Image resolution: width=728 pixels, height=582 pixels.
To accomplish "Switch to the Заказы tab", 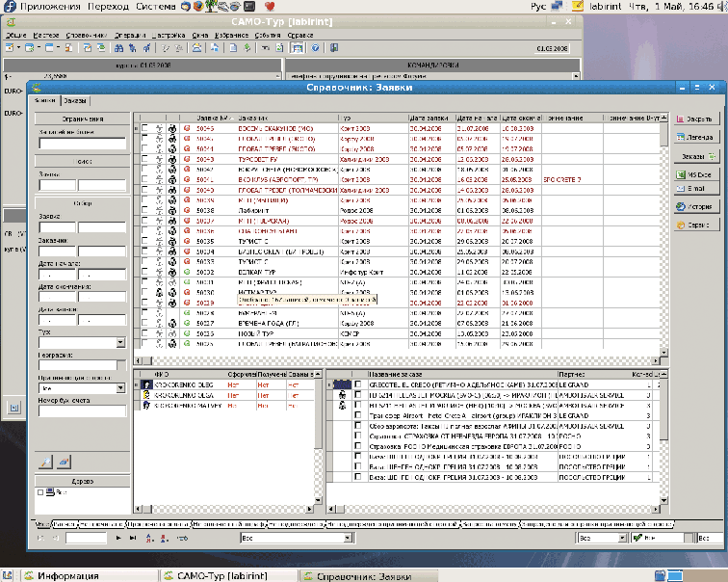I will click(75, 100).
